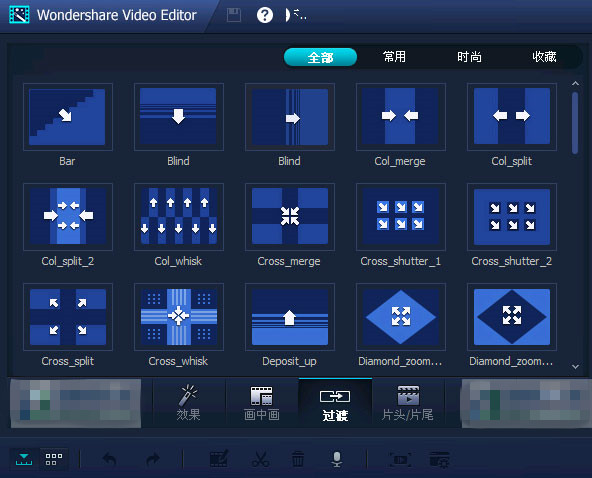Open the 画中画 picture-in-picture tab

click(x=262, y=403)
